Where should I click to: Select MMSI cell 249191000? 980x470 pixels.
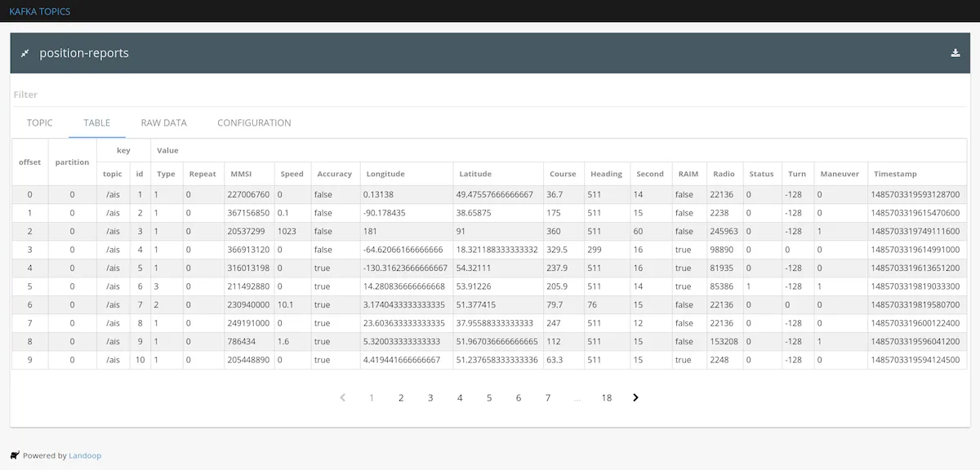click(x=248, y=323)
